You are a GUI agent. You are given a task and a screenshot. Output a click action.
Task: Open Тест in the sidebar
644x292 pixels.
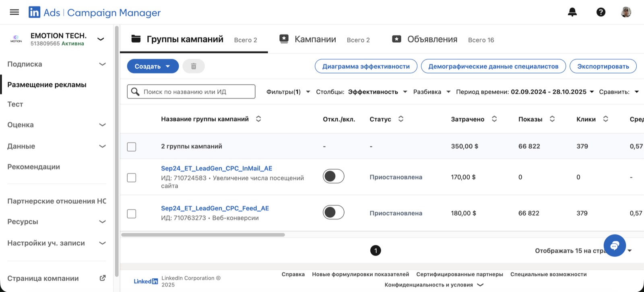pos(15,104)
